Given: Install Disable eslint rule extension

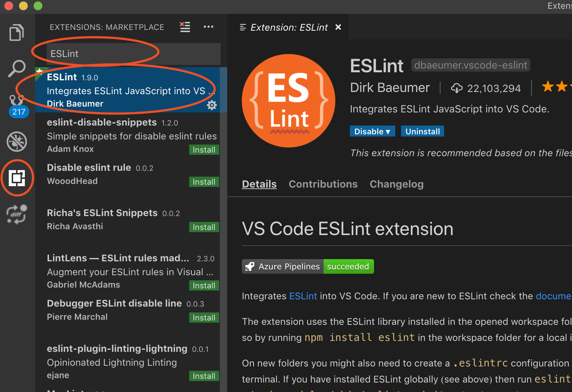Looking at the screenshot, I should coord(204,182).
